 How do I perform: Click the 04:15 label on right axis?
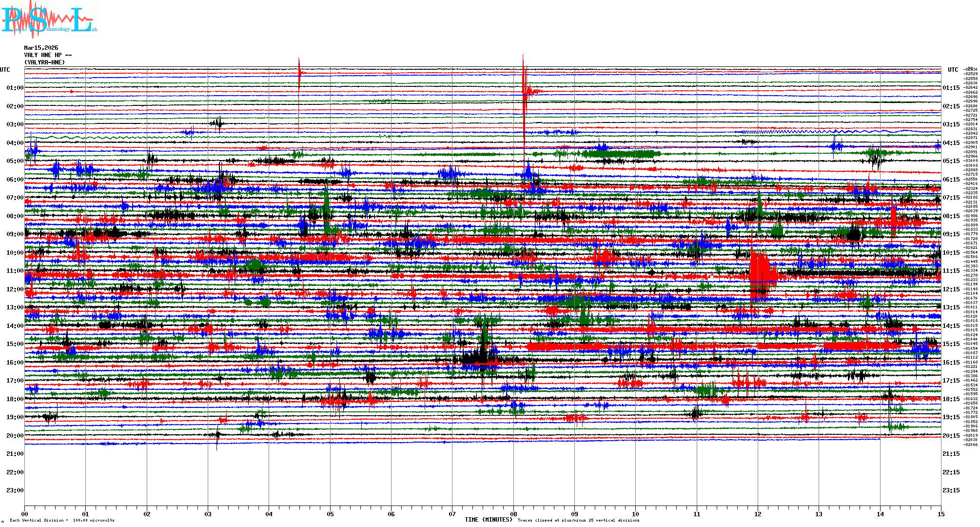pyautogui.click(x=951, y=143)
